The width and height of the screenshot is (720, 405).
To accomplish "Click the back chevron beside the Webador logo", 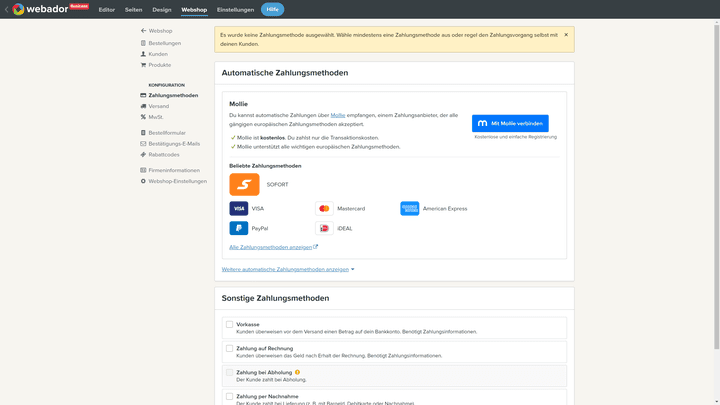I will pyautogui.click(x=6, y=9).
